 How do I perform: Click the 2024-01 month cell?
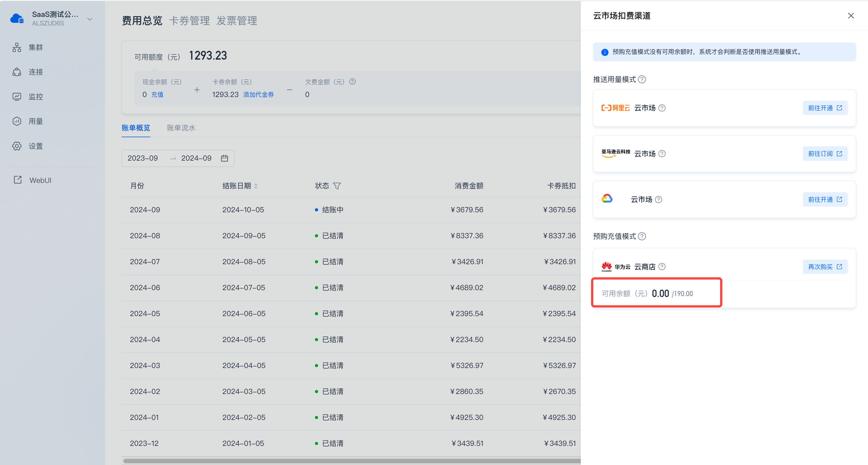(144, 417)
